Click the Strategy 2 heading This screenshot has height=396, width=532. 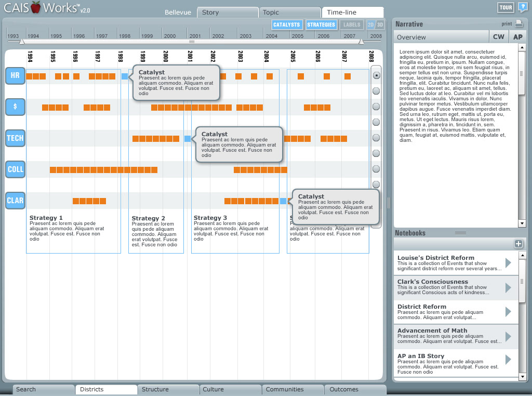[148, 218]
